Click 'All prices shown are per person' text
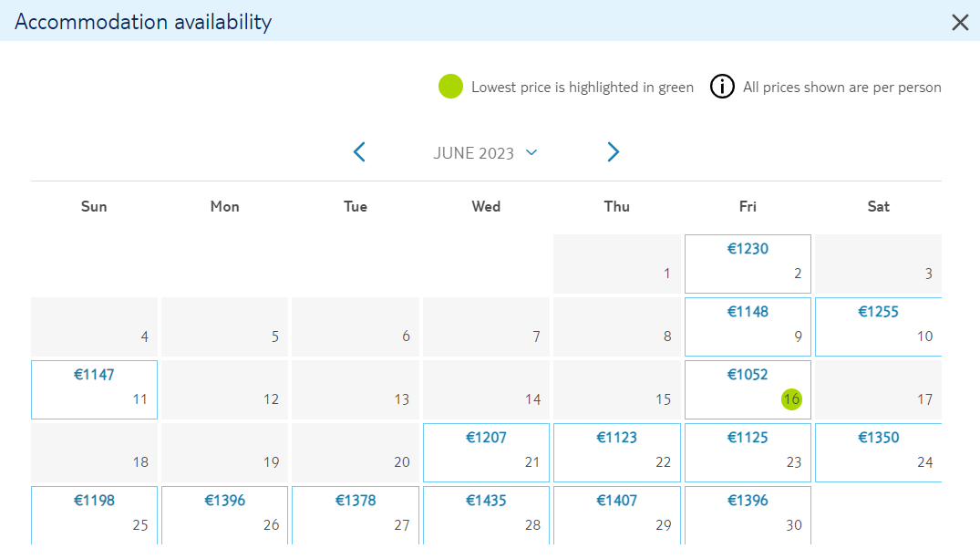The height and width of the screenshot is (559, 980). point(841,87)
